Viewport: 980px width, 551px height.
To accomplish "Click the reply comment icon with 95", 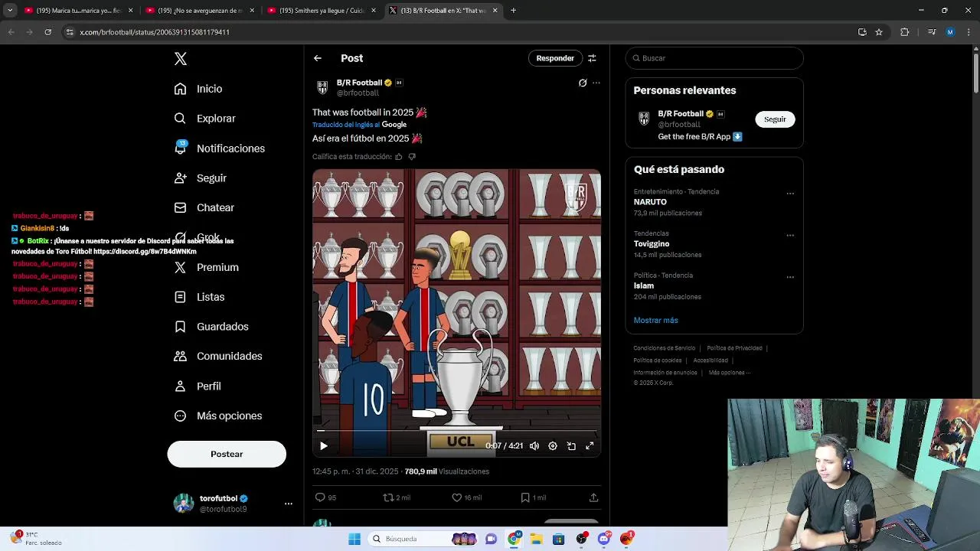I will (x=326, y=497).
